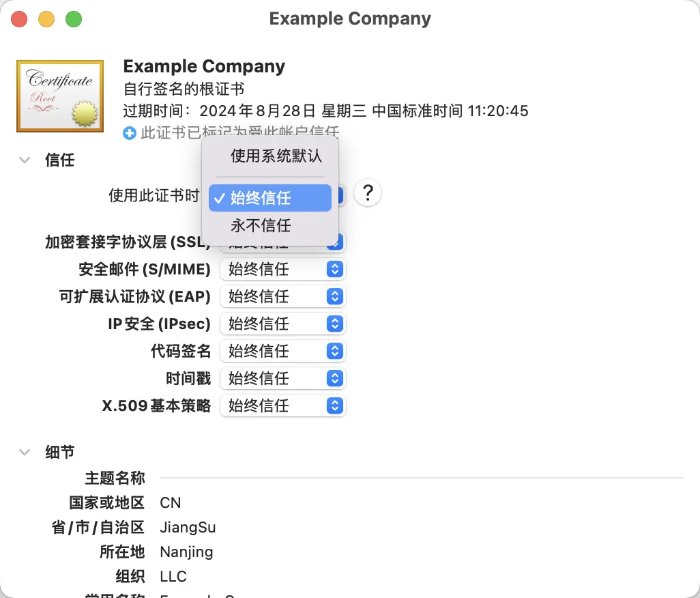Viewport: 700px width, 598px height.
Task: Click the 所在地 field label
Action: [x=122, y=552]
